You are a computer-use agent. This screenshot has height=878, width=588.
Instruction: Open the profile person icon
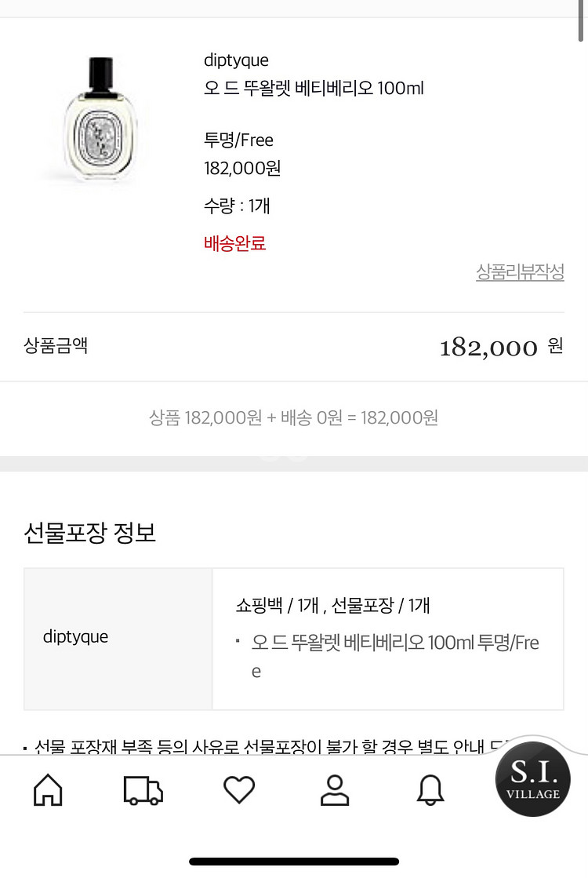(x=335, y=789)
